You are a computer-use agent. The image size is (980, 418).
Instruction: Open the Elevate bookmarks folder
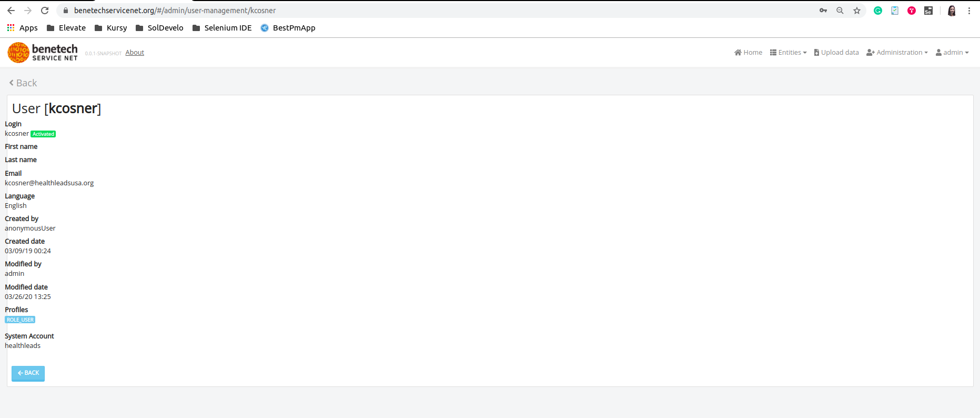tap(66, 28)
